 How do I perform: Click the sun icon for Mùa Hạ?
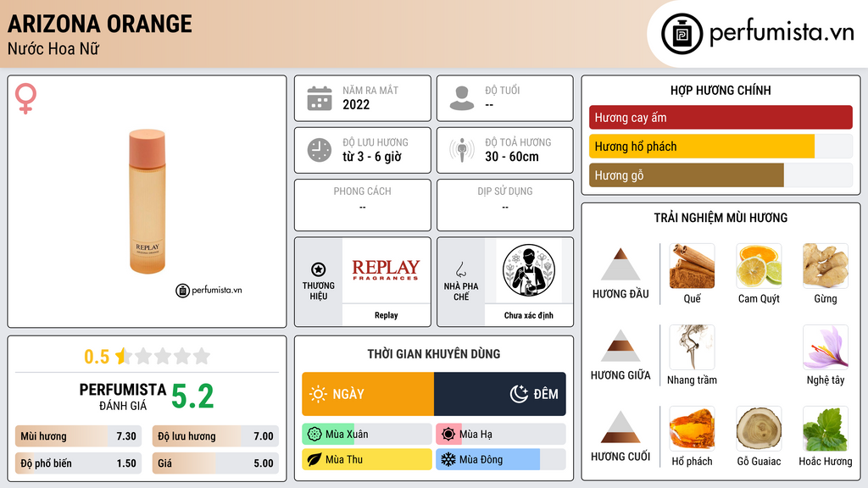pyautogui.click(x=448, y=435)
